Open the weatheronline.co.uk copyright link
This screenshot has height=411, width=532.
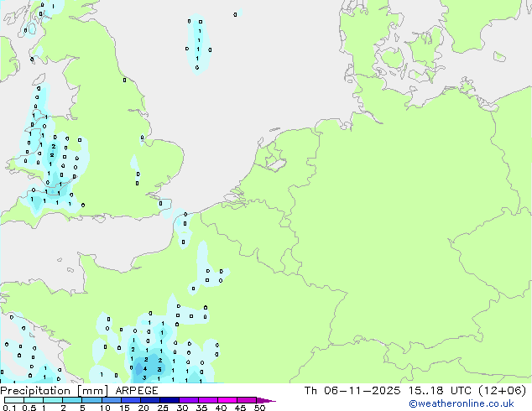pyautogui.click(x=462, y=403)
